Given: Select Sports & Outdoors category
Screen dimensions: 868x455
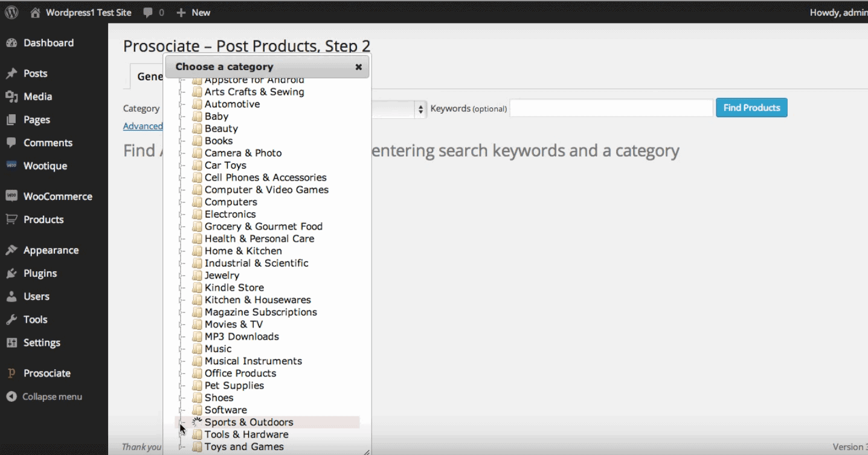Looking at the screenshot, I should [249, 422].
